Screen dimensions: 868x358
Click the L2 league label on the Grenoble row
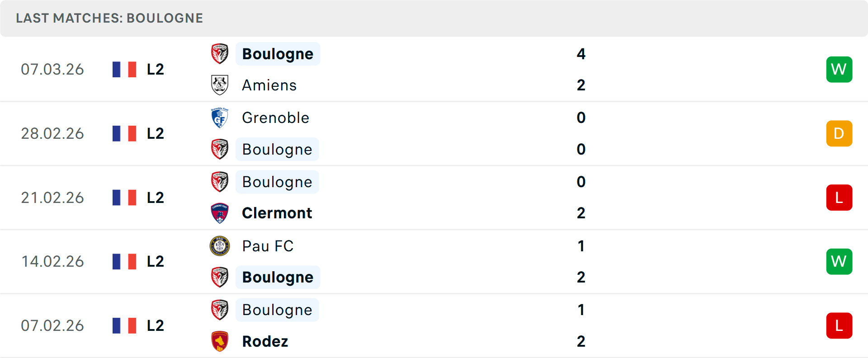point(154,133)
